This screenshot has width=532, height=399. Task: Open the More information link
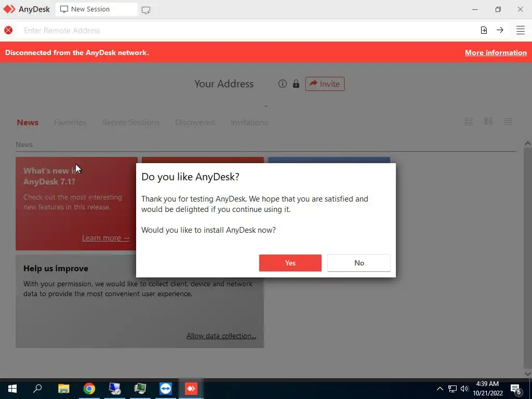pyautogui.click(x=496, y=52)
